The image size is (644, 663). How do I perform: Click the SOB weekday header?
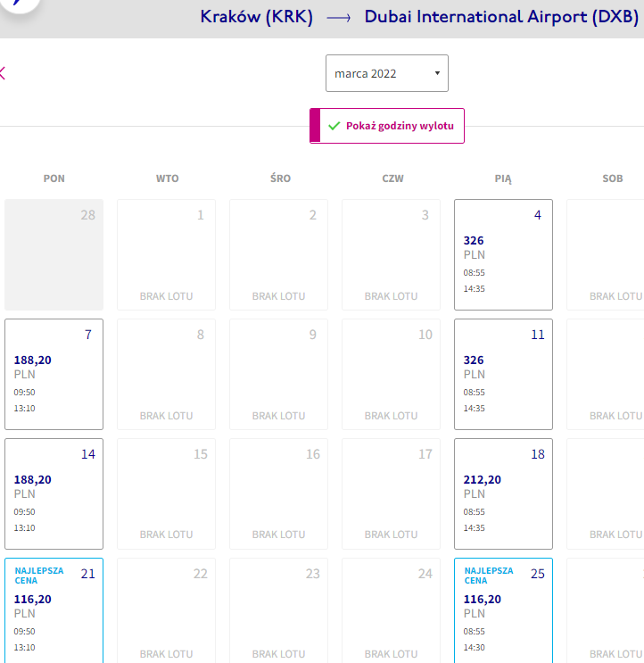click(x=613, y=178)
